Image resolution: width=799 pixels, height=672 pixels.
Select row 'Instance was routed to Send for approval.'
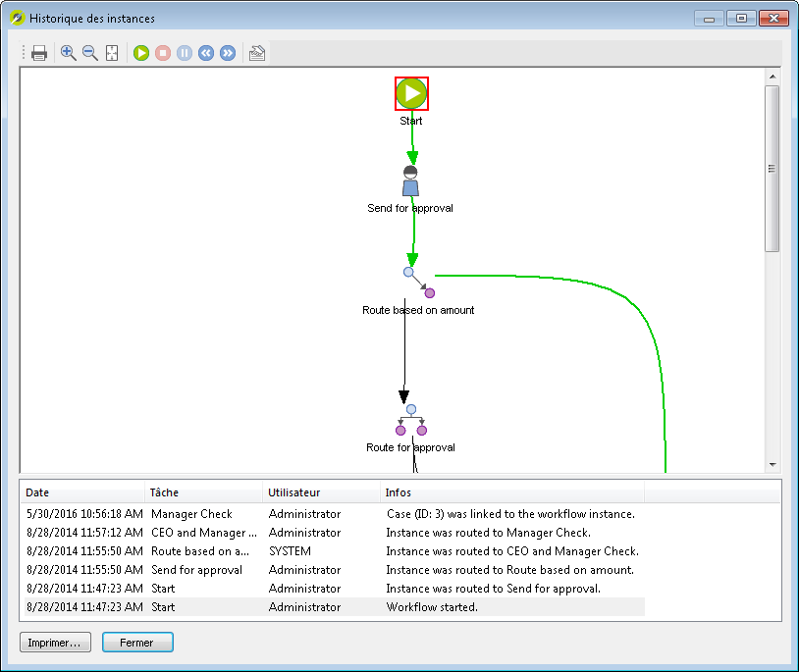[335, 589]
